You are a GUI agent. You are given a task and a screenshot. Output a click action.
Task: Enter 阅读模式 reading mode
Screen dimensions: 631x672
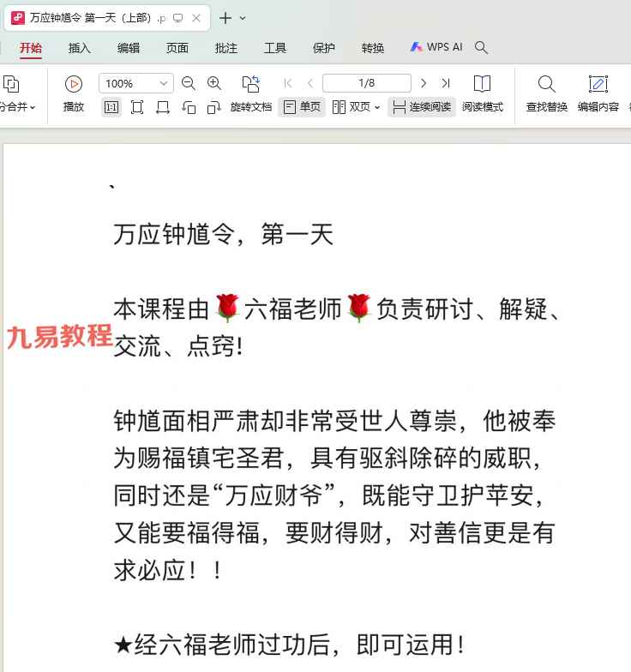coord(482,94)
